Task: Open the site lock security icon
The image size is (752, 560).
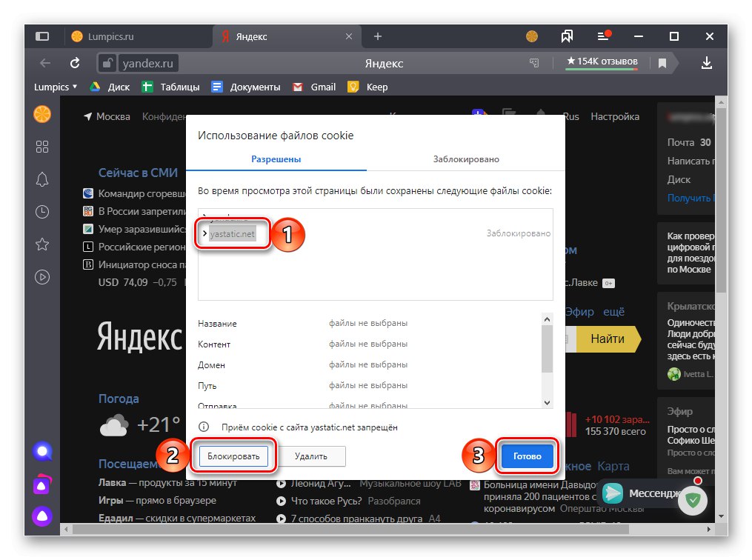Action: click(x=107, y=63)
